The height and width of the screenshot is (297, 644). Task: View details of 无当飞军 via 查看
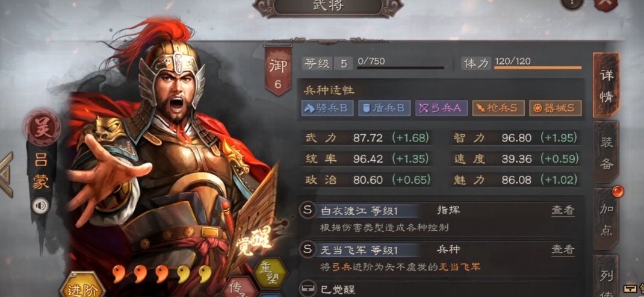click(x=562, y=249)
